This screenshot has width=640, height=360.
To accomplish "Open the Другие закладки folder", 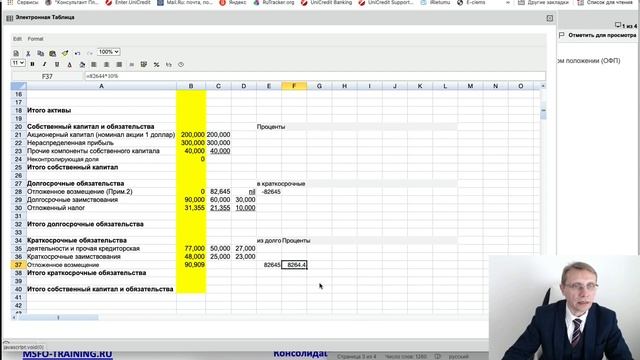I will 543,2.
